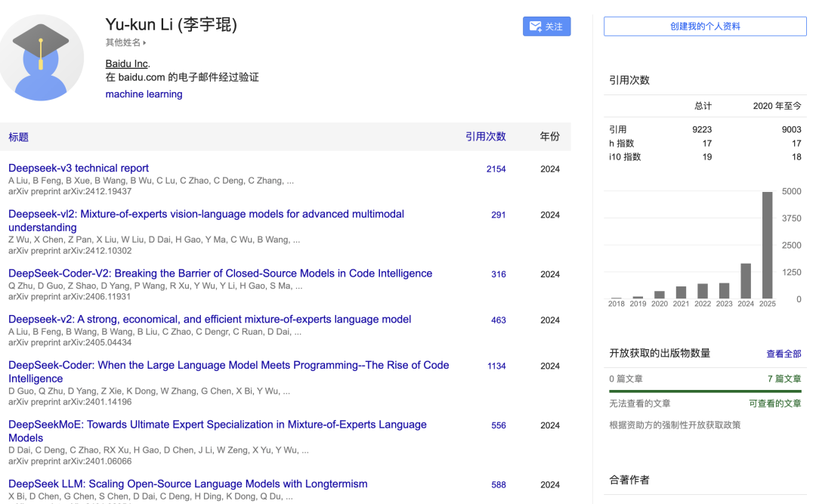Open DeepSeek LLM Longtermism paper
This screenshot has height=504, width=816.
(x=187, y=484)
